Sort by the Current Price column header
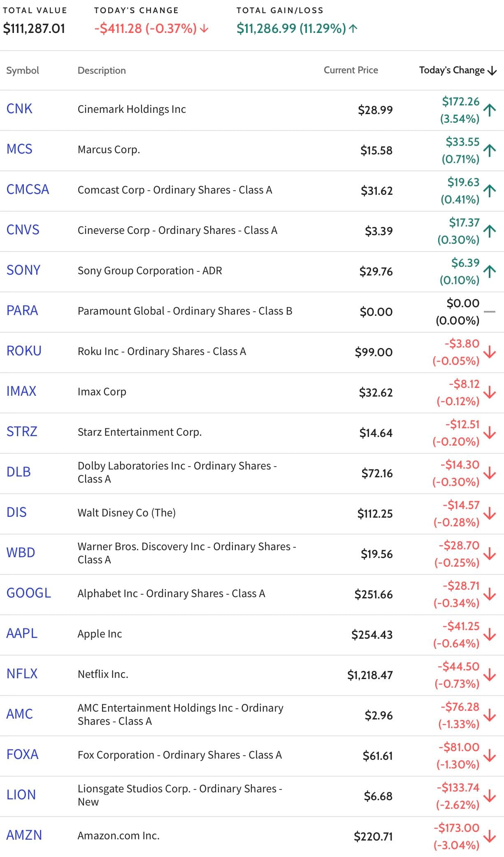This screenshot has width=504, height=857. tap(351, 70)
